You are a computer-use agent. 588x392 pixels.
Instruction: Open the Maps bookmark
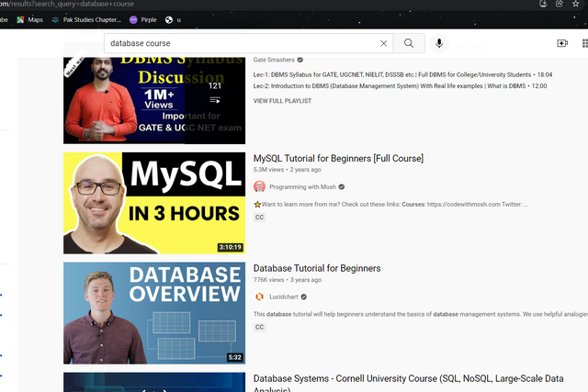tap(30, 20)
